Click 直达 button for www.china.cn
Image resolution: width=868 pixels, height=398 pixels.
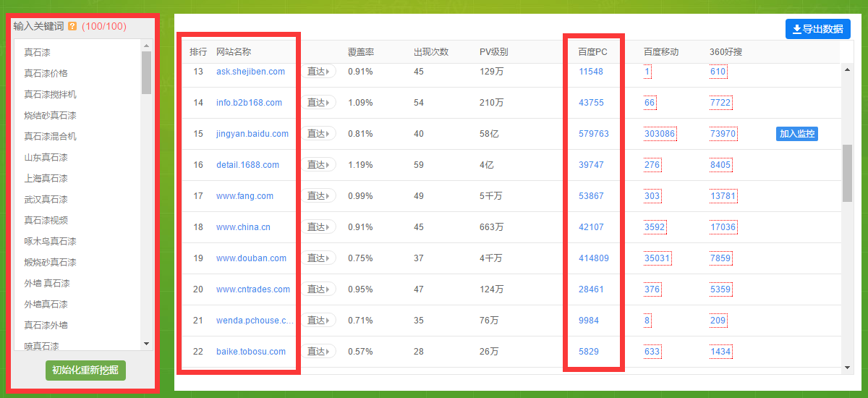coord(318,227)
